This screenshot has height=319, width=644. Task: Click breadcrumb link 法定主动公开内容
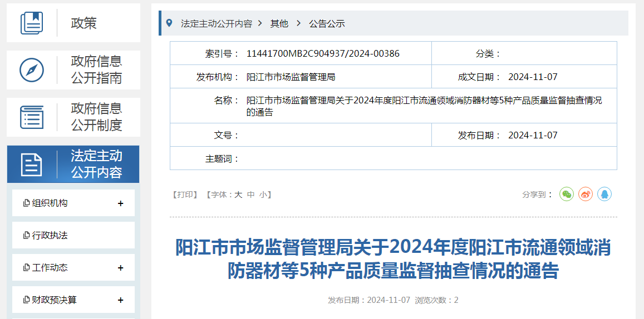(x=217, y=23)
